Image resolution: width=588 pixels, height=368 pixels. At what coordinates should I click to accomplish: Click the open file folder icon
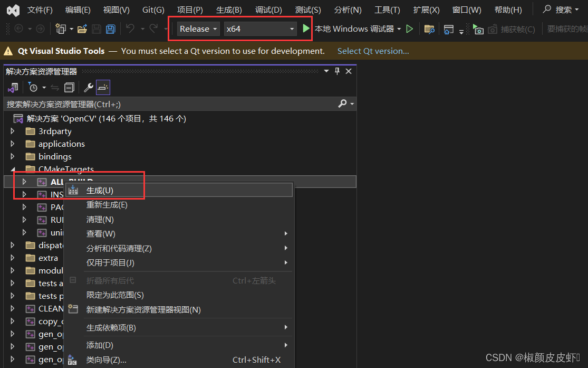tap(82, 29)
